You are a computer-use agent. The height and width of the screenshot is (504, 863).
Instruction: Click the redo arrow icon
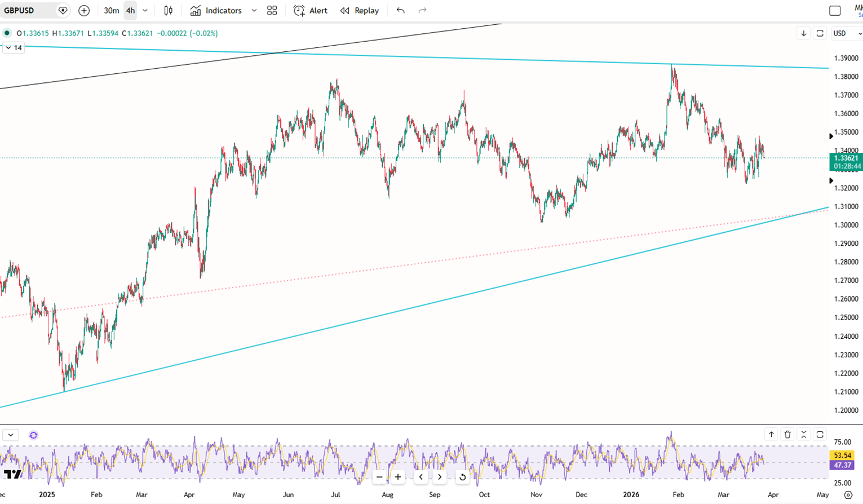(422, 11)
